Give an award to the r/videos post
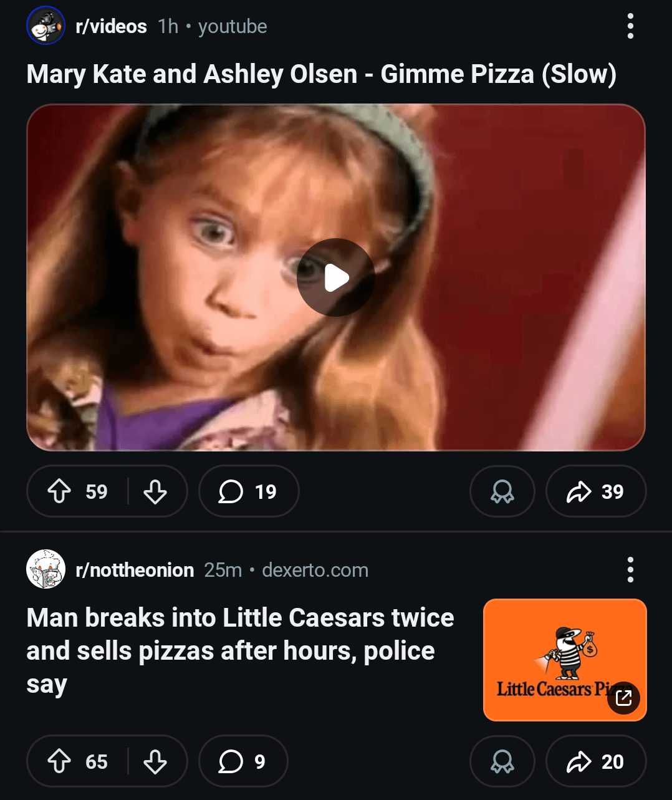 tap(502, 491)
